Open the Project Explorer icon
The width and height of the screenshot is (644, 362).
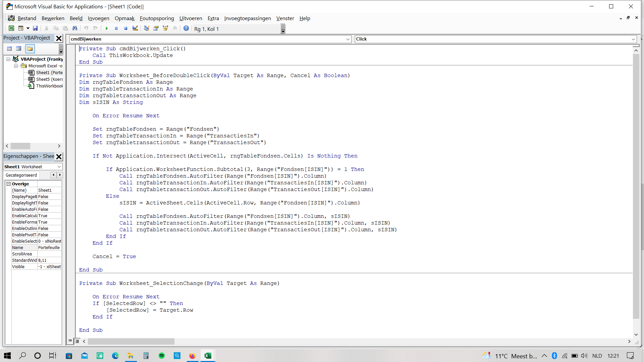point(147,28)
